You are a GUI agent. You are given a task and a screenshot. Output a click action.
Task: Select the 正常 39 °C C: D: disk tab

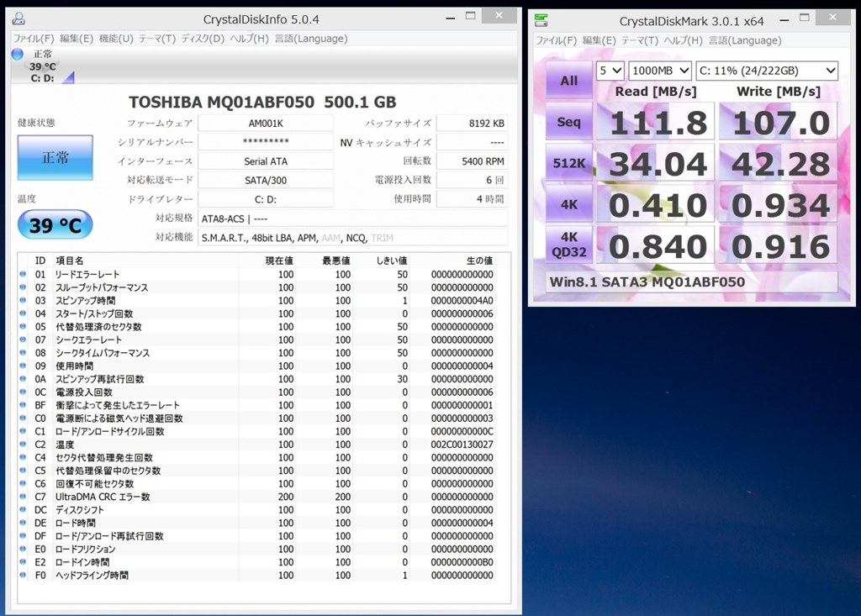[x=43, y=66]
